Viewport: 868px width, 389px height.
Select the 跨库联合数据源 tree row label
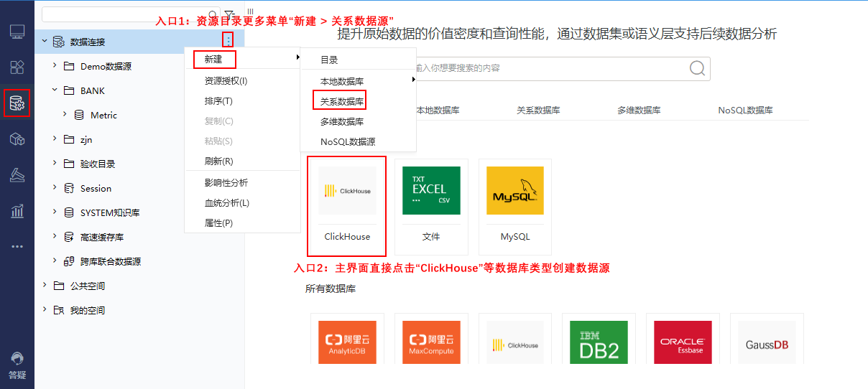click(x=111, y=261)
